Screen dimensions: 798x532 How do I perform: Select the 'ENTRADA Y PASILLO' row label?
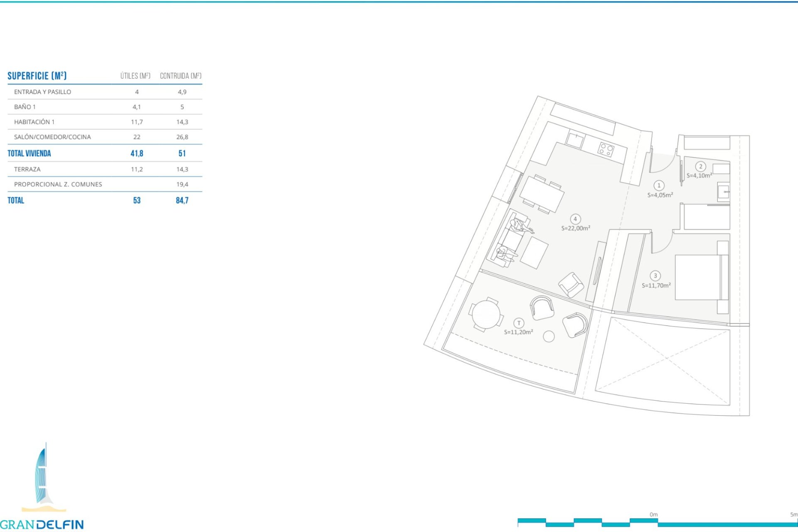(42, 92)
